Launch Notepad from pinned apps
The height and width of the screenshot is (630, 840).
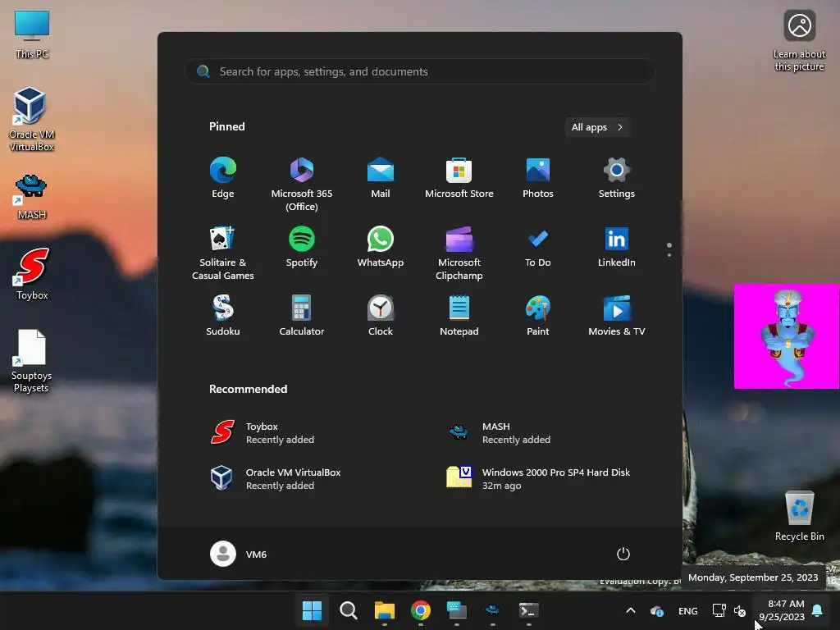click(x=459, y=316)
